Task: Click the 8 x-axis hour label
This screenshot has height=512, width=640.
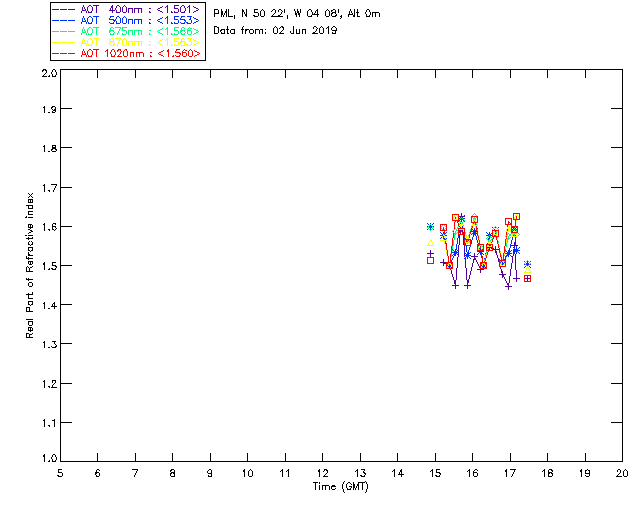Action: (172, 473)
